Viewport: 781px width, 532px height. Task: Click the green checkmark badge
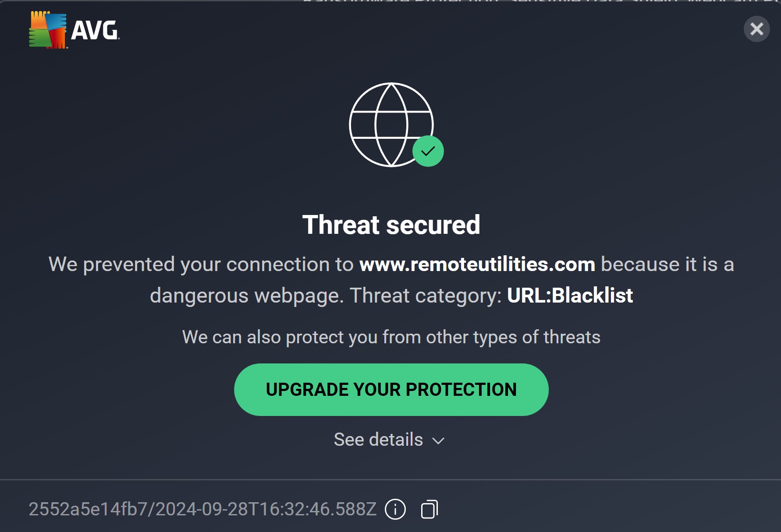[x=428, y=151]
